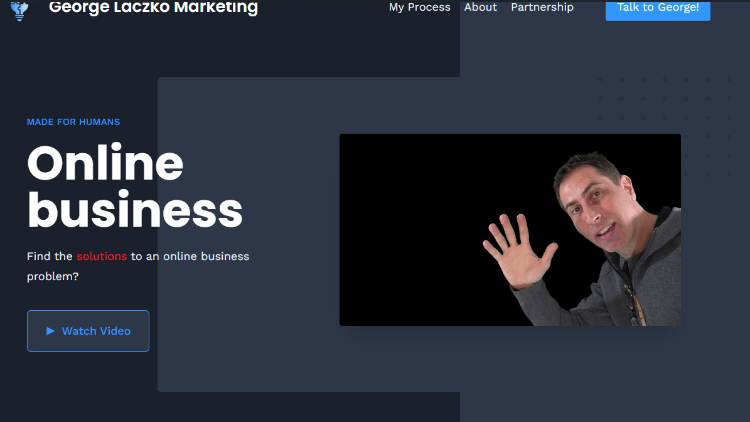Select Partnership in the navigation bar
This screenshot has height=422, width=750.
tap(542, 7)
